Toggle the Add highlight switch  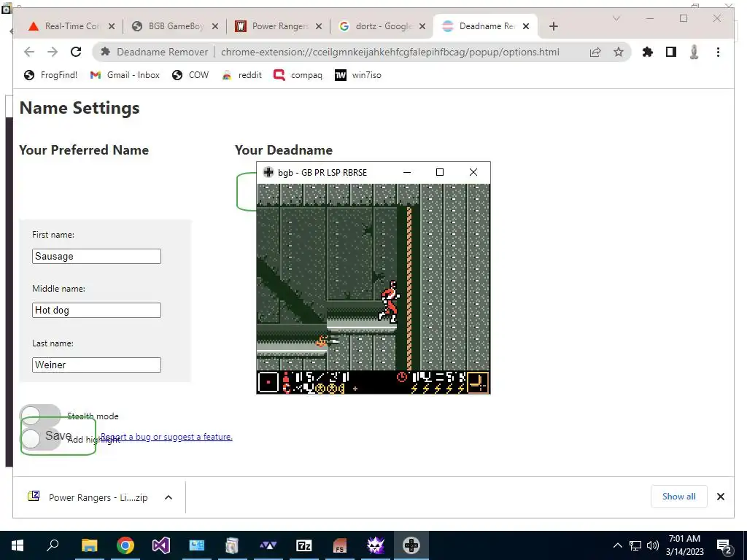(x=41, y=438)
